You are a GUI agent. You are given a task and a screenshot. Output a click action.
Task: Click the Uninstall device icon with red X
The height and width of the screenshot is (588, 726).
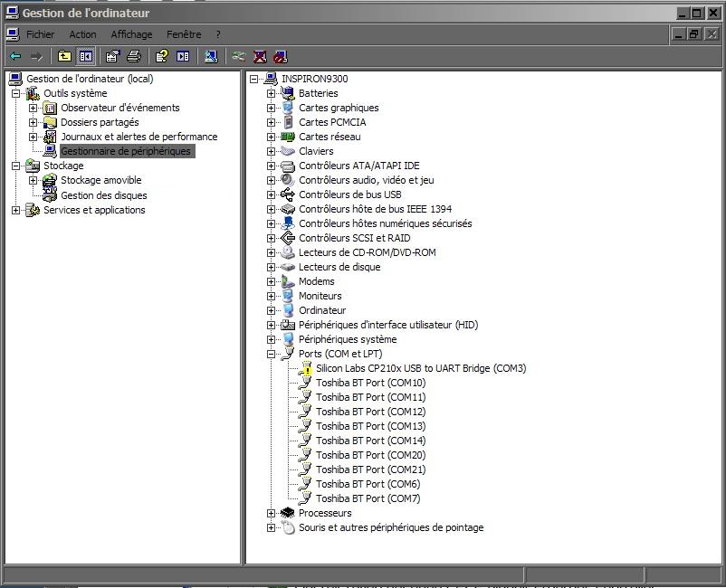260,56
